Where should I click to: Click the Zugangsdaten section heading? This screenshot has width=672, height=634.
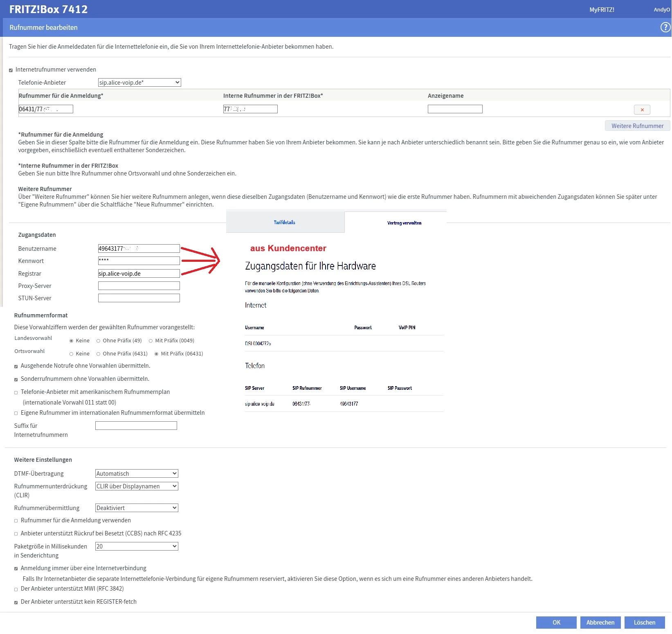click(37, 235)
